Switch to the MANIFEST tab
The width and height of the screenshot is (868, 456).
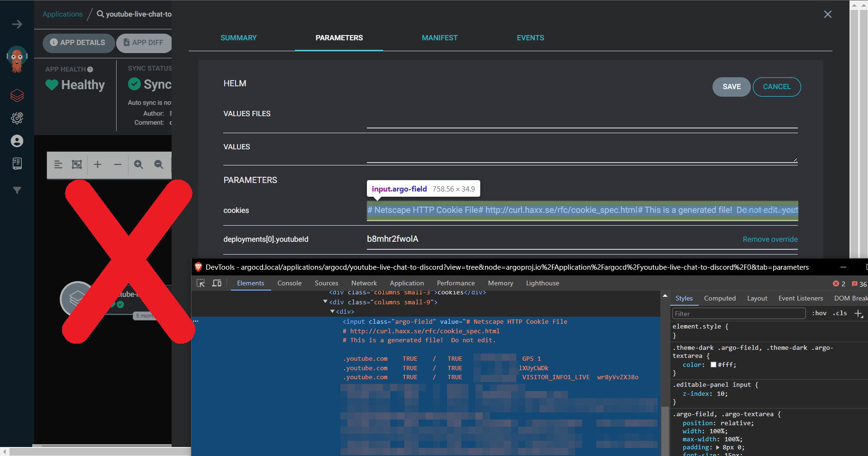tap(439, 38)
